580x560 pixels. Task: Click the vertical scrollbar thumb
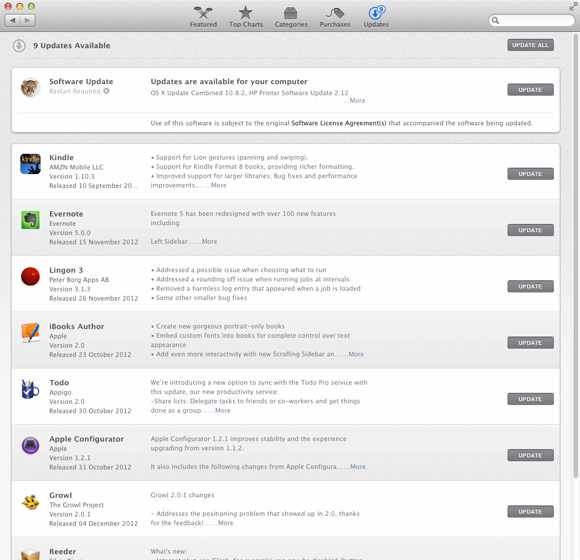pos(575,255)
